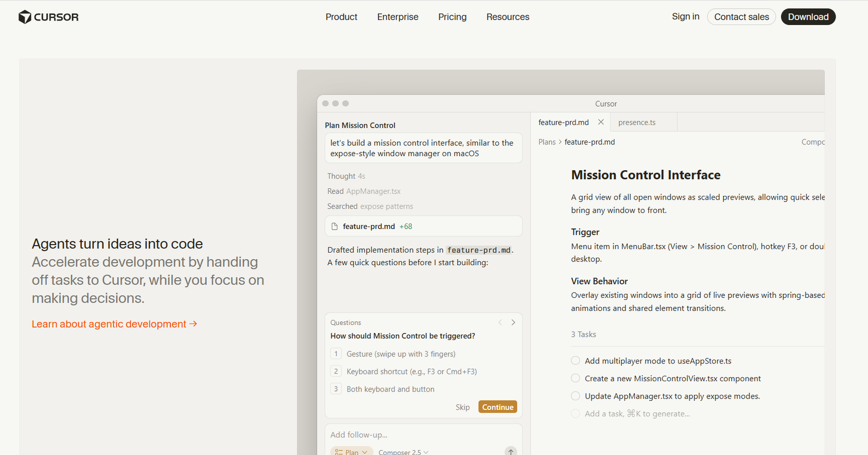Open the feature-prd.md file card icon
The height and width of the screenshot is (455, 868).
(x=334, y=227)
